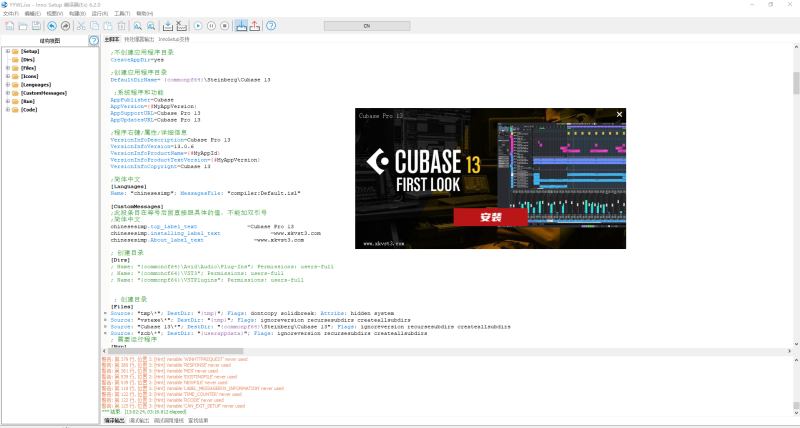The height and width of the screenshot is (428, 800).
Task: Switch to the 预处理器输出 tab
Action: click(139, 39)
